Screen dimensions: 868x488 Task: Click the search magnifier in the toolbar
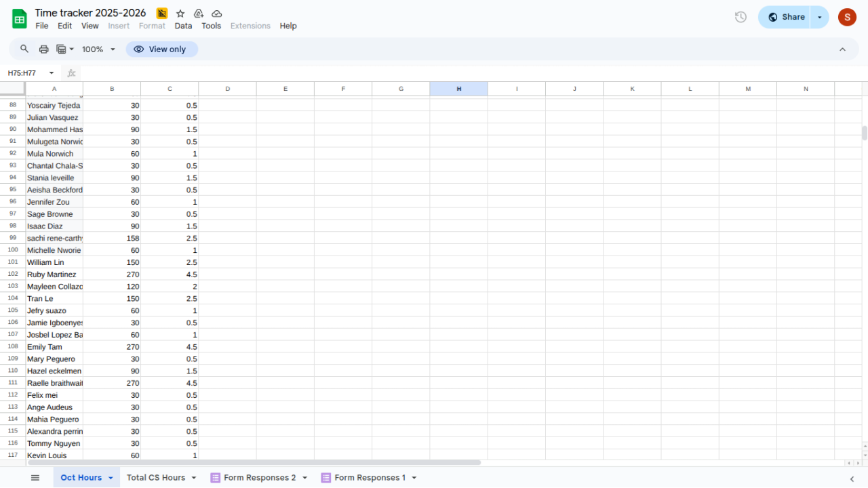pos(24,49)
